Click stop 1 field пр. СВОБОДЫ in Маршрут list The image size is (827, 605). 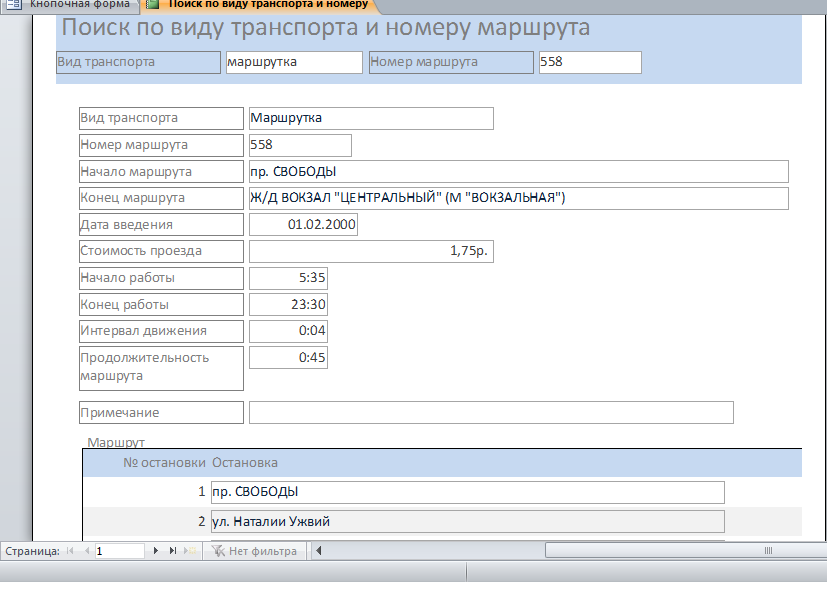pos(468,492)
